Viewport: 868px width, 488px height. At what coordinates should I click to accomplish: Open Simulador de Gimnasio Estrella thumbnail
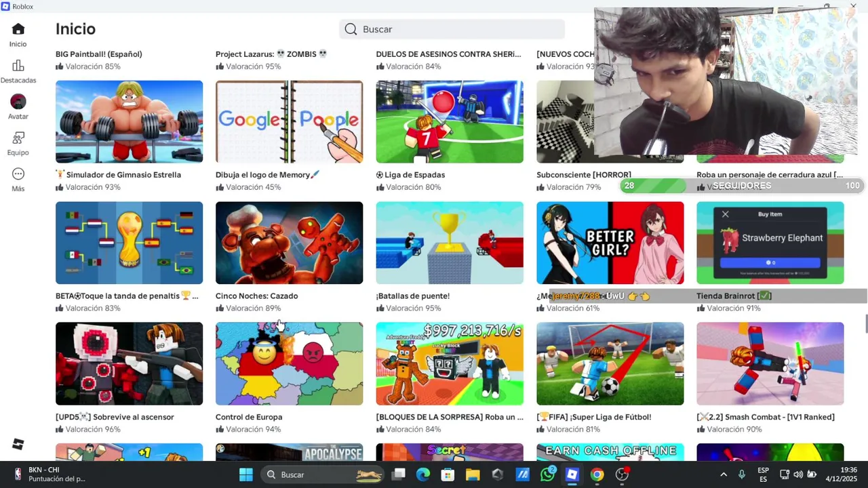(129, 122)
